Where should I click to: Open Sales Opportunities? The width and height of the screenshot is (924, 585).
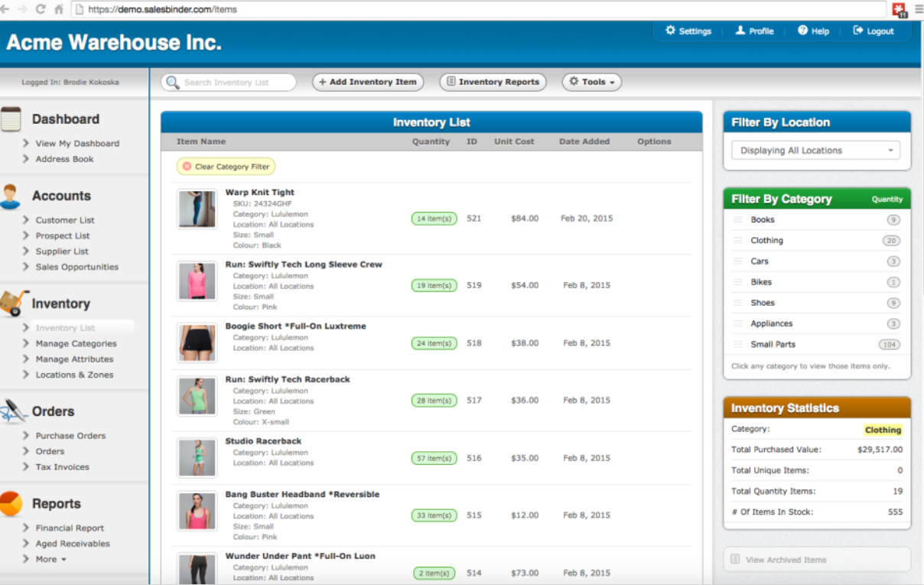77,267
